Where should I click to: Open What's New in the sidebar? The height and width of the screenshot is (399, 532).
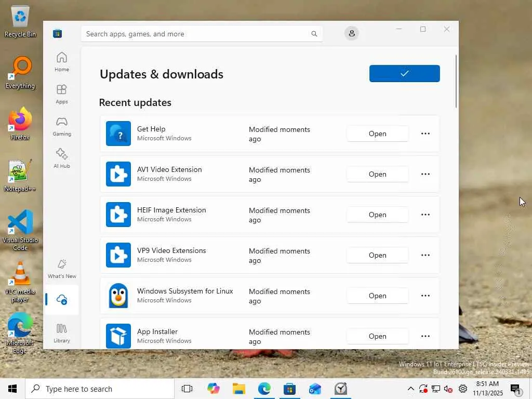pyautogui.click(x=62, y=269)
